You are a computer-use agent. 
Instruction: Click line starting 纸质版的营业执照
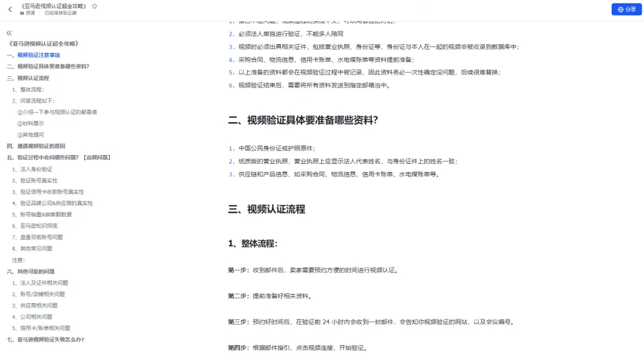[x=348, y=162]
